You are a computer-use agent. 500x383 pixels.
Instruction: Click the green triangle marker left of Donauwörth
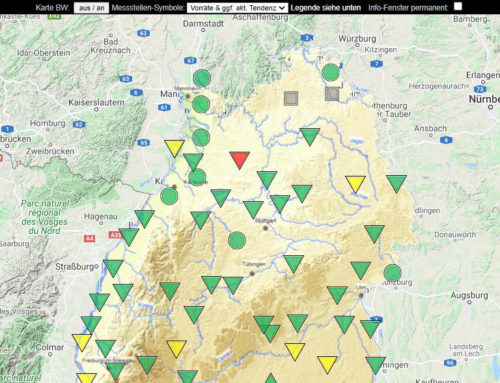coord(374,234)
